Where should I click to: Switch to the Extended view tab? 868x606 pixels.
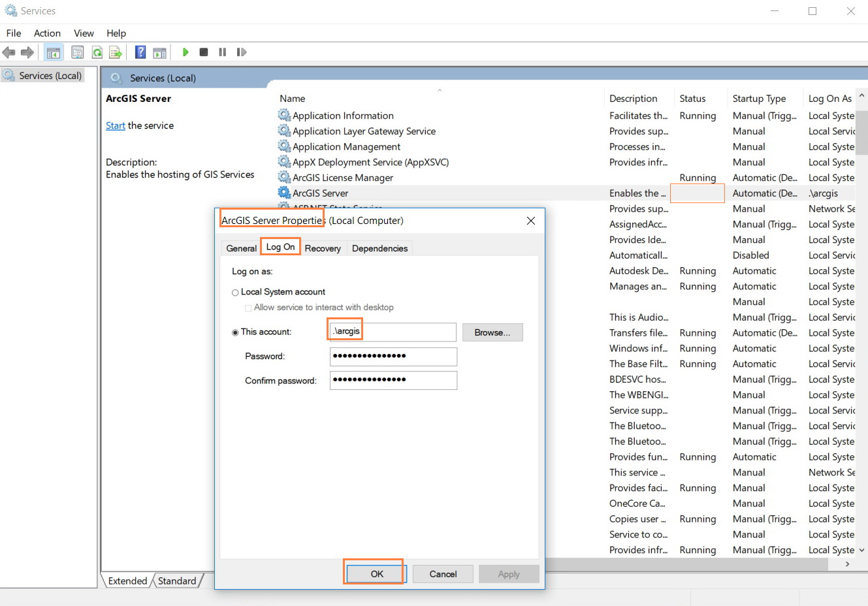tap(127, 581)
